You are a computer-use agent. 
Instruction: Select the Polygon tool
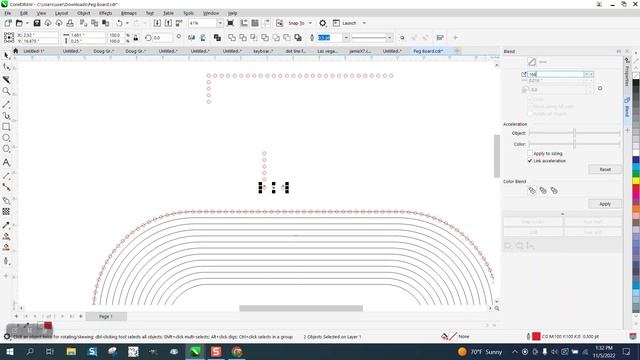6,149
